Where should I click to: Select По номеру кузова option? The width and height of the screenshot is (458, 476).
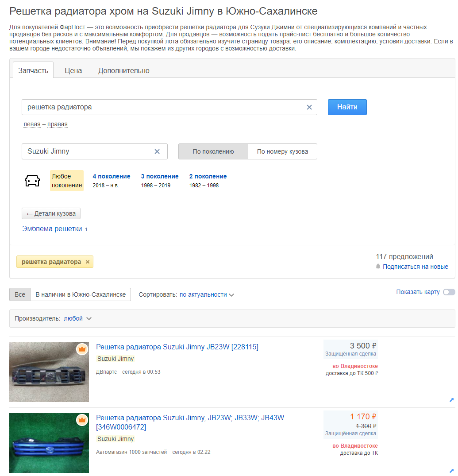point(282,151)
